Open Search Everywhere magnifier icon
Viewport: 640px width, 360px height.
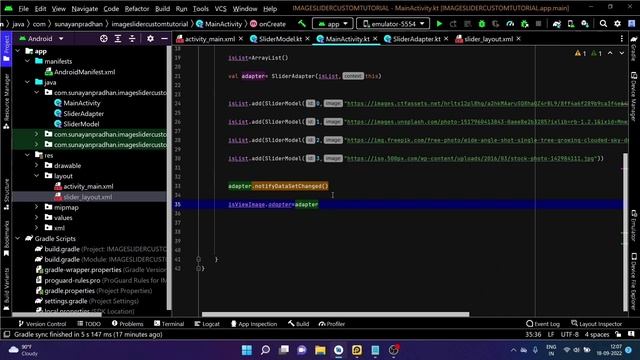click(603, 24)
